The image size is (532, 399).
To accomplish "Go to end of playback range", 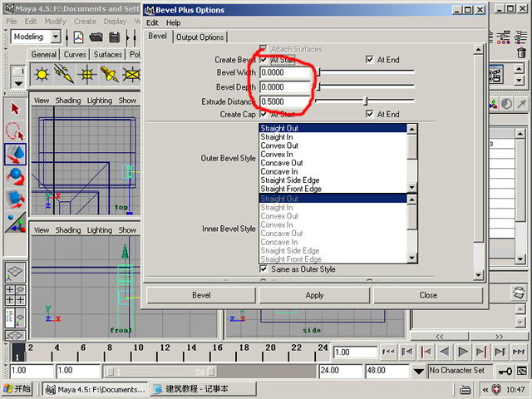I will (518, 352).
